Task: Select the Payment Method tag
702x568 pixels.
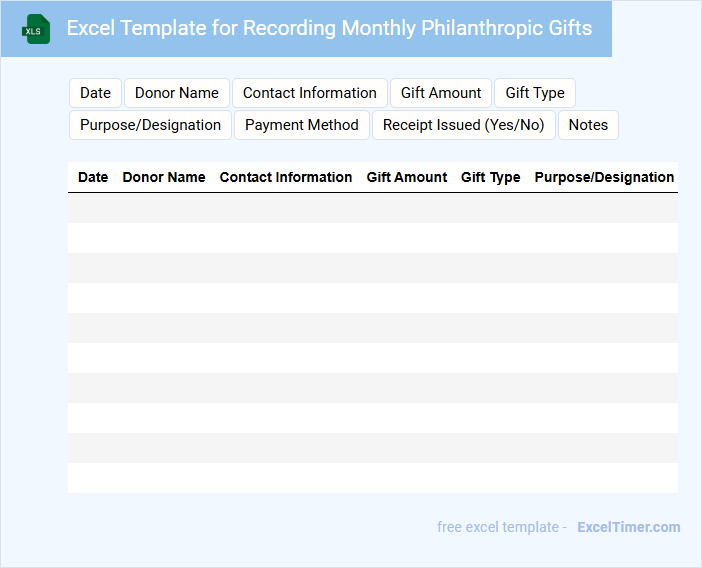Action: coord(302,125)
